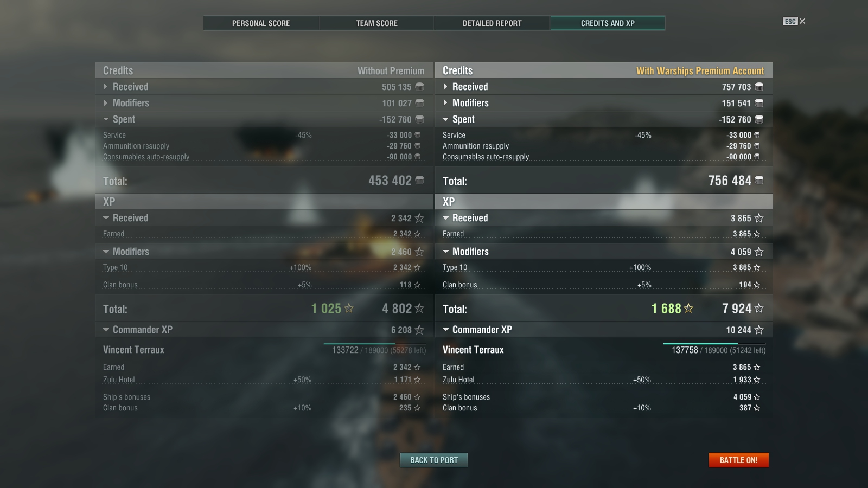Click the coin icon beside 453 402 total
The image size is (868, 488).
(419, 180)
